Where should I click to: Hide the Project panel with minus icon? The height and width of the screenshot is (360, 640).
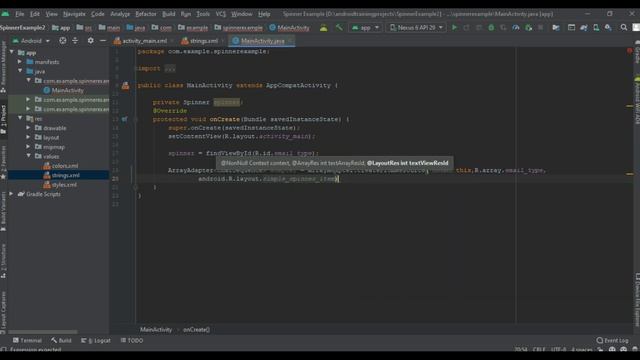tap(103, 40)
